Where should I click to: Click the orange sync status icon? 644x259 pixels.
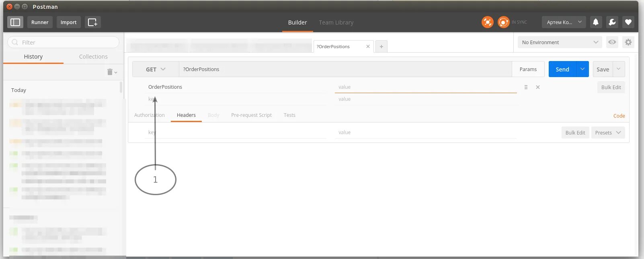(503, 22)
